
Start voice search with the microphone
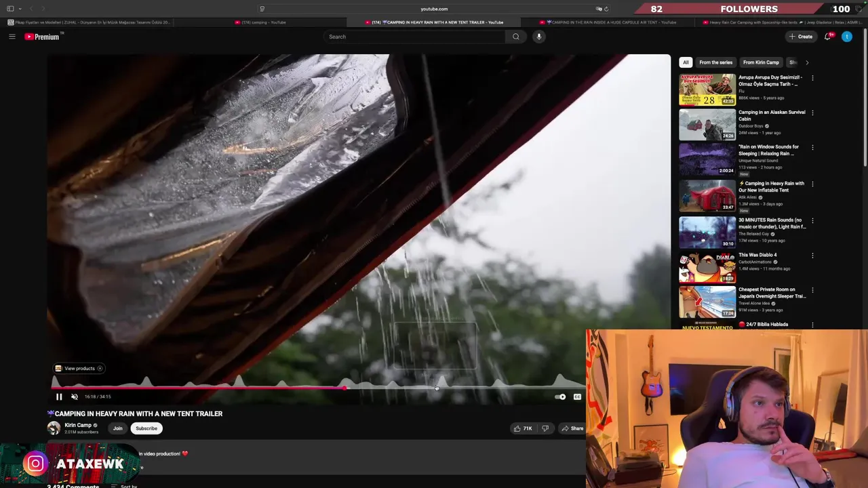(x=539, y=37)
